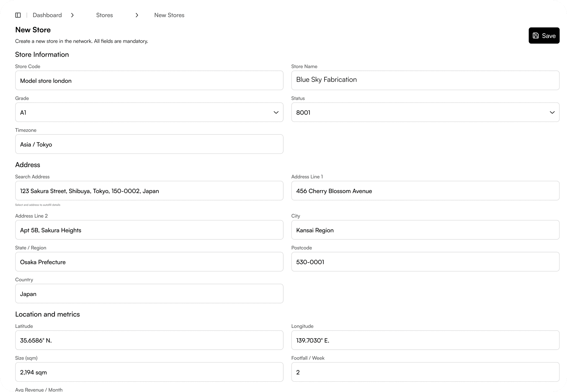Click the Address Line 2 input
The height and width of the screenshot is (392, 567).
pyautogui.click(x=149, y=230)
